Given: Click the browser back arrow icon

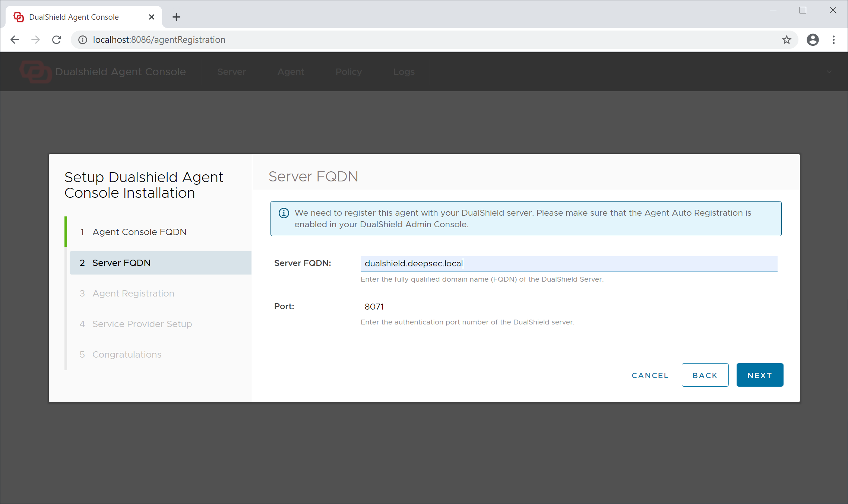Looking at the screenshot, I should [15, 40].
